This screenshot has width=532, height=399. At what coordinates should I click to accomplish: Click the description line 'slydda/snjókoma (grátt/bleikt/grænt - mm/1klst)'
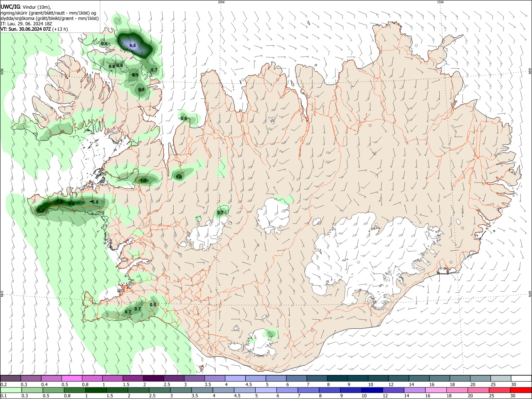point(49,18)
